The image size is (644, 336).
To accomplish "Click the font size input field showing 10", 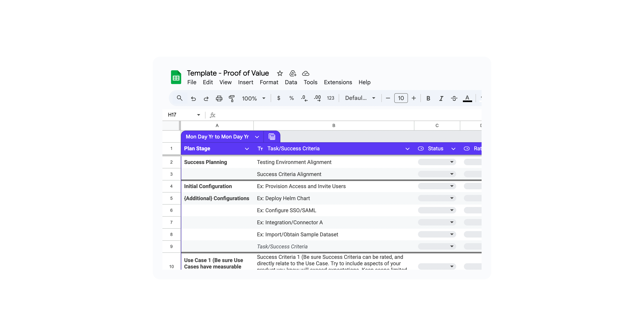I will click(401, 98).
